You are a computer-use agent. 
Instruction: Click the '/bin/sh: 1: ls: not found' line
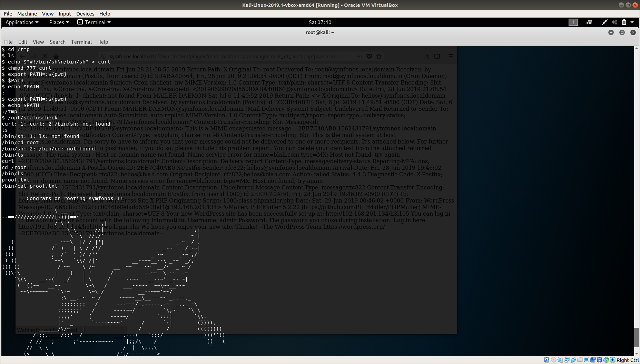[x=41, y=136]
